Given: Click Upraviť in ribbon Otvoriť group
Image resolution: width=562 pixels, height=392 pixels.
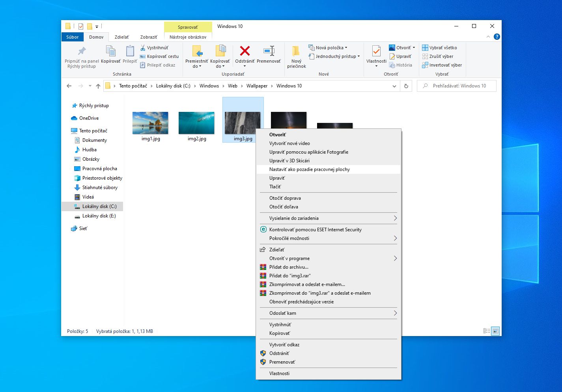Looking at the screenshot, I should point(400,56).
